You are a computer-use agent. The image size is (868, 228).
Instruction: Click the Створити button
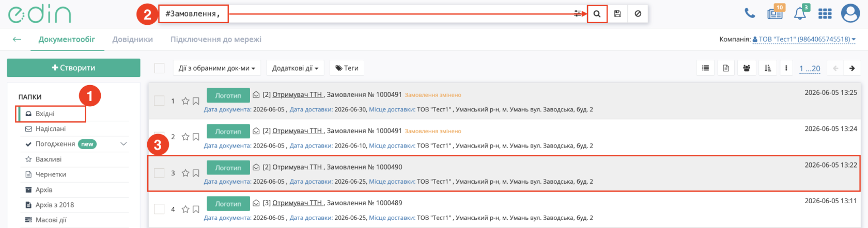point(73,68)
